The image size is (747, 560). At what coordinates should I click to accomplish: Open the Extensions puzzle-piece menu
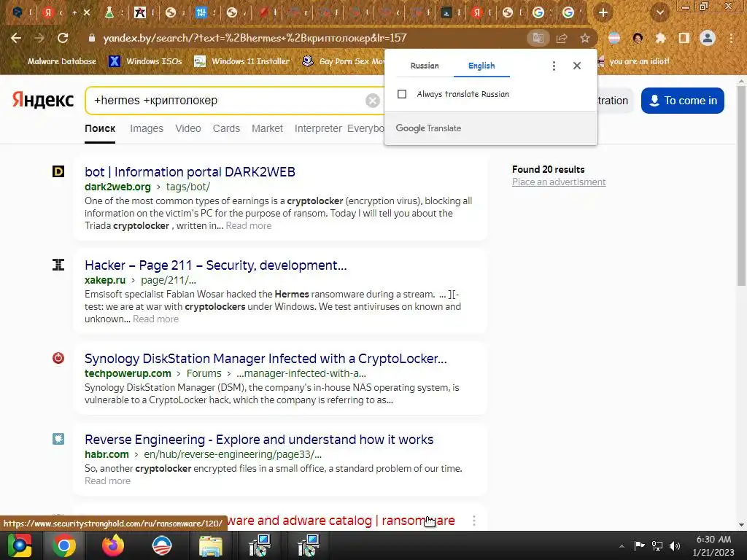(x=660, y=38)
